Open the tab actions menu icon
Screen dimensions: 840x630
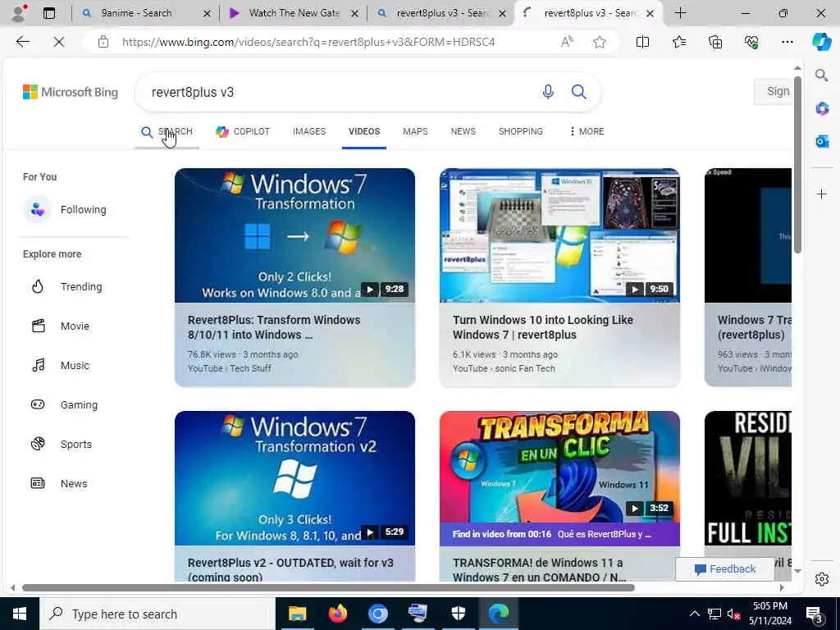48,13
